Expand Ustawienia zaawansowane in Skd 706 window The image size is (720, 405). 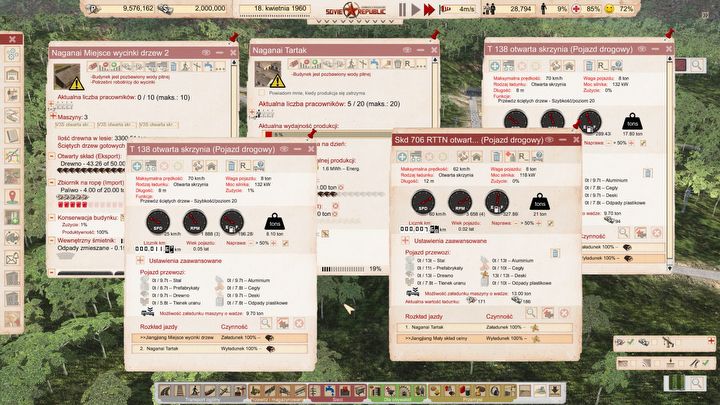[x=405, y=241]
